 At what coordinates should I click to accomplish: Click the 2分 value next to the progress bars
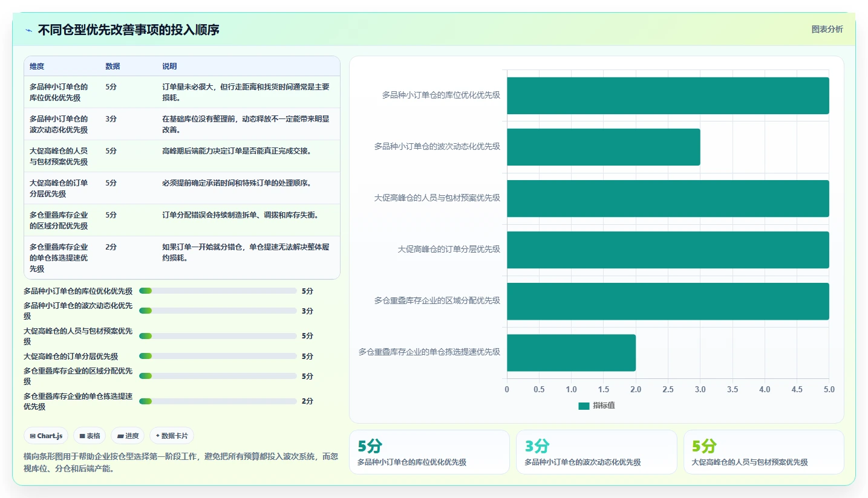tap(307, 401)
